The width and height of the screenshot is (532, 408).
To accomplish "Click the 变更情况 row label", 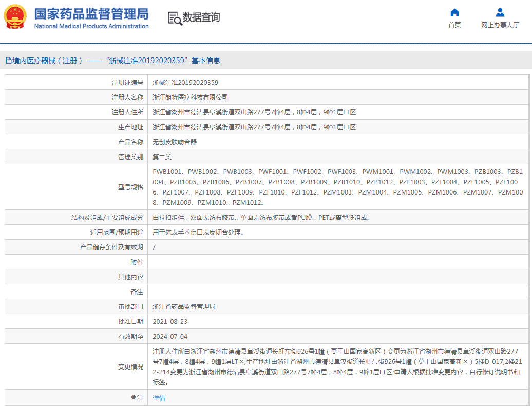I will (130, 367).
